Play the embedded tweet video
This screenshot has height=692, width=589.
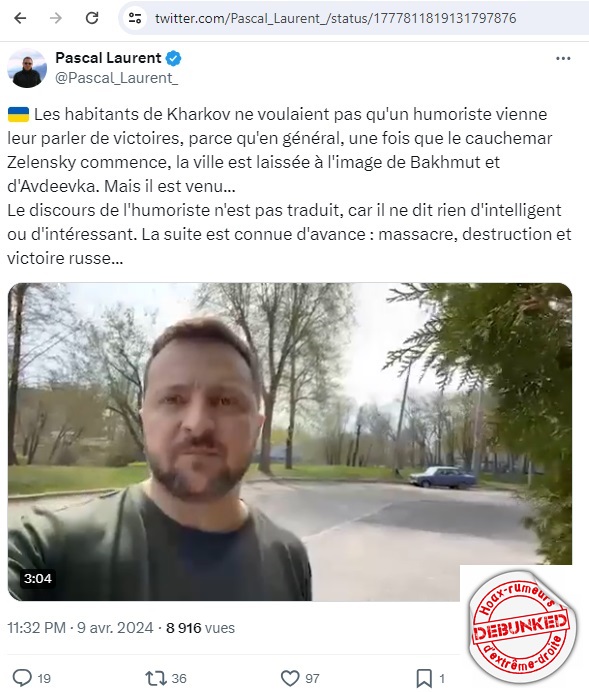point(290,441)
